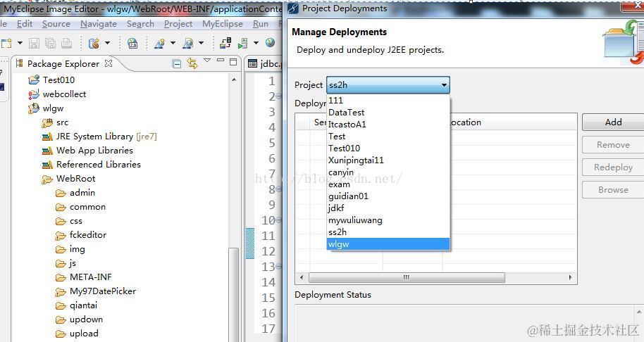Choose mywuliuwang in the project dropdown list
The width and height of the screenshot is (644, 342).
pyautogui.click(x=388, y=220)
